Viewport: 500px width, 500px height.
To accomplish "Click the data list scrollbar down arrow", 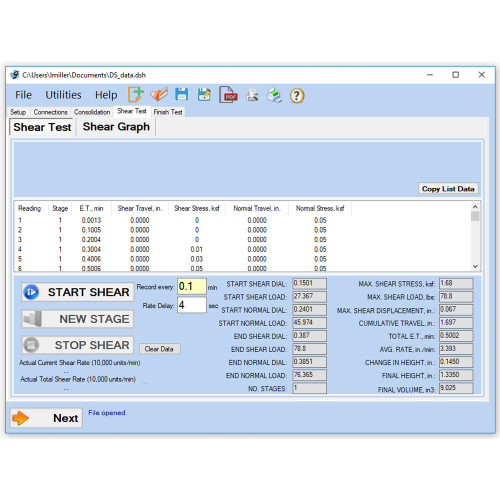I will pyautogui.click(x=475, y=266).
